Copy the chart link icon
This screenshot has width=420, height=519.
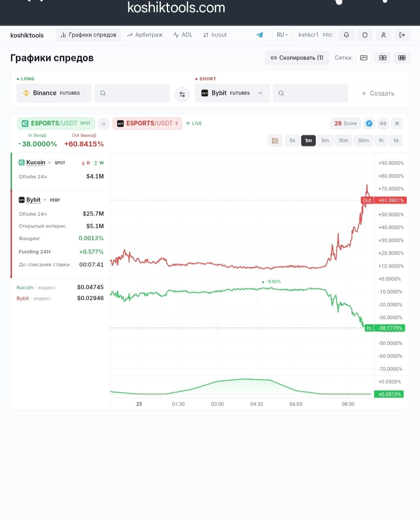383,123
